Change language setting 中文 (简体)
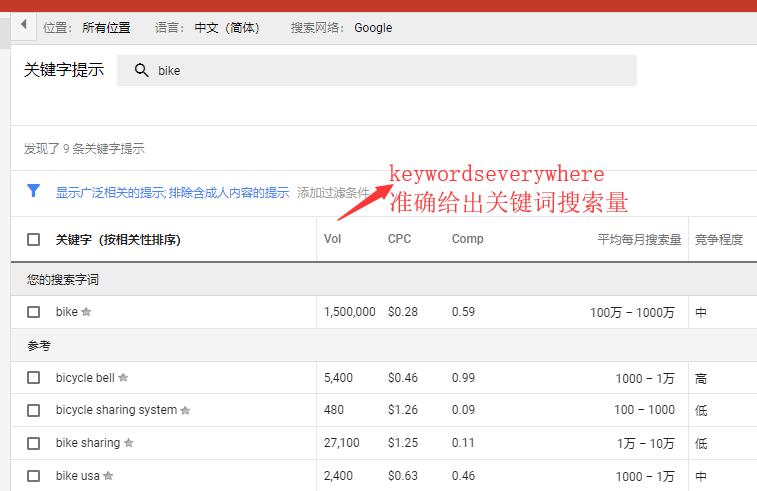The width and height of the screenshot is (757, 491). (x=227, y=28)
